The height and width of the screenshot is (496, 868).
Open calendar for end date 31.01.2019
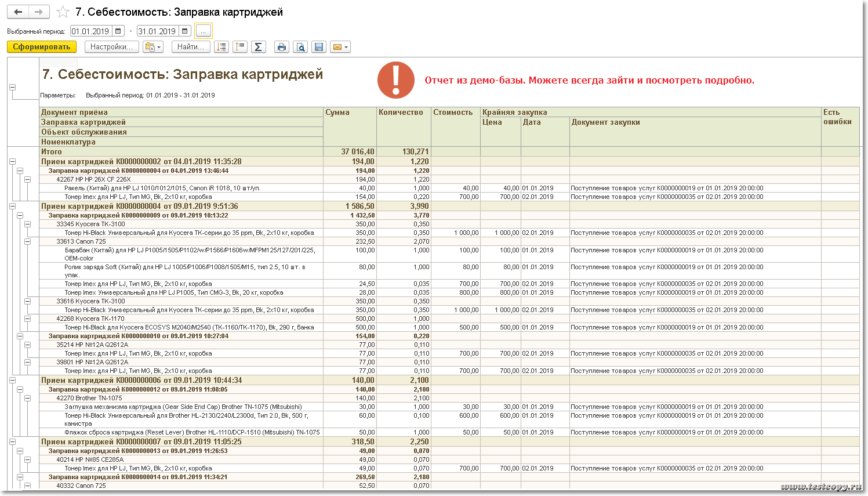click(185, 31)
